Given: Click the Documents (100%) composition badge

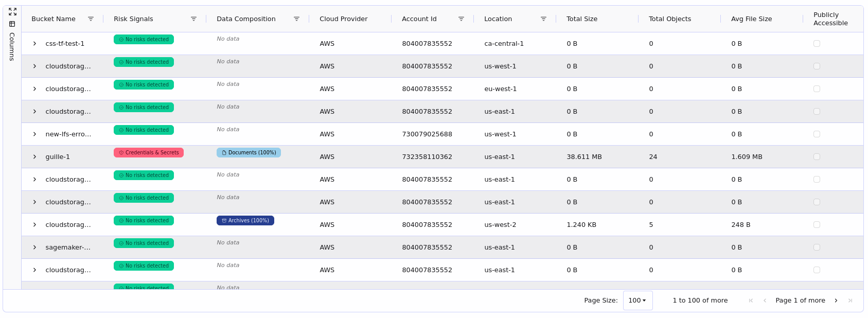Looking at the screenshot, I should [x=249, y=153].
